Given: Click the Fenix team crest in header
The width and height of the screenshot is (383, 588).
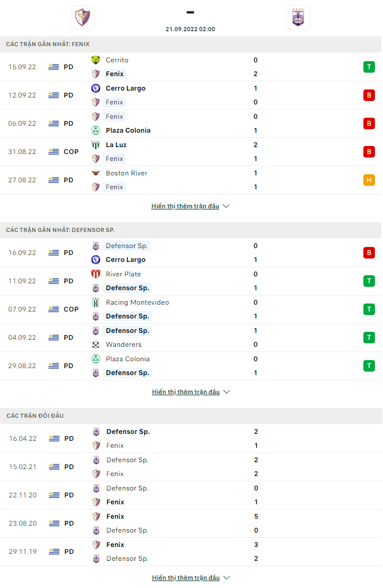Looking at the screenshot, I should (x=82, y=17).
